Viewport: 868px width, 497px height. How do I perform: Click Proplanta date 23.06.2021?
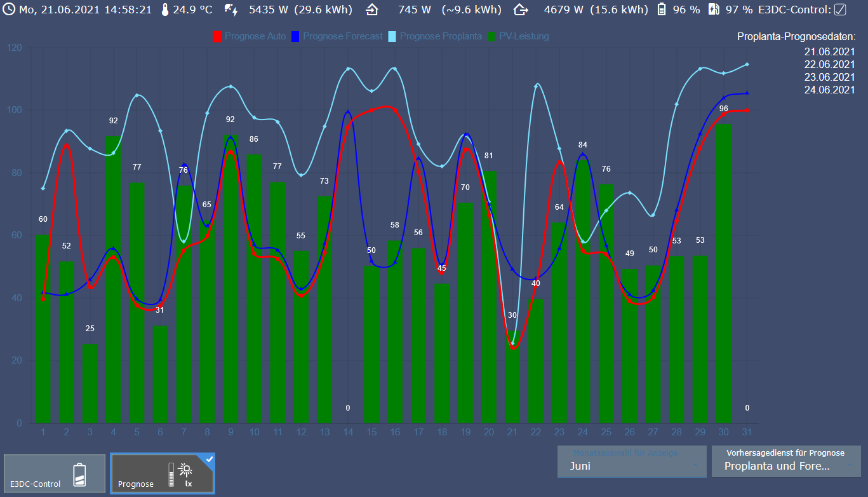click(x=829, y=77)
